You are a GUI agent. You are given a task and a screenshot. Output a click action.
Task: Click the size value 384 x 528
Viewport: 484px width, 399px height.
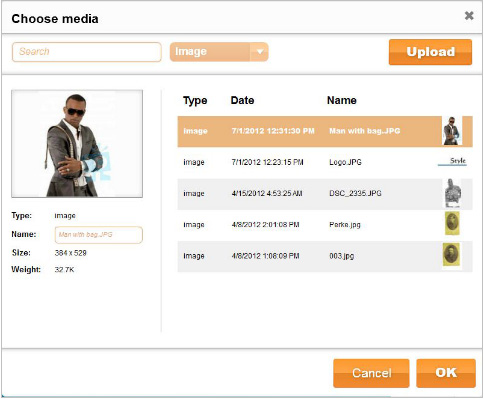[70, 253]
